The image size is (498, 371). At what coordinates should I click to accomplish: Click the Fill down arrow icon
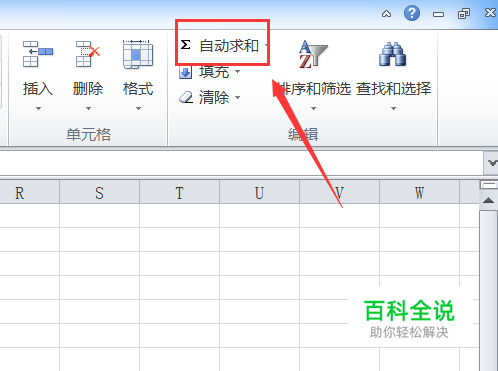pyautogui.click(x=186, y=72)
